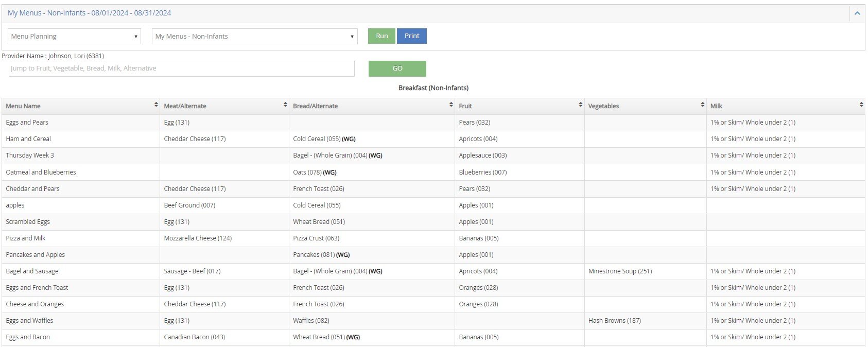This screenshot has width=868, height=347.
Task: Click Bananas (005) in Eggs and Bacon row
Action: (479, 337)
